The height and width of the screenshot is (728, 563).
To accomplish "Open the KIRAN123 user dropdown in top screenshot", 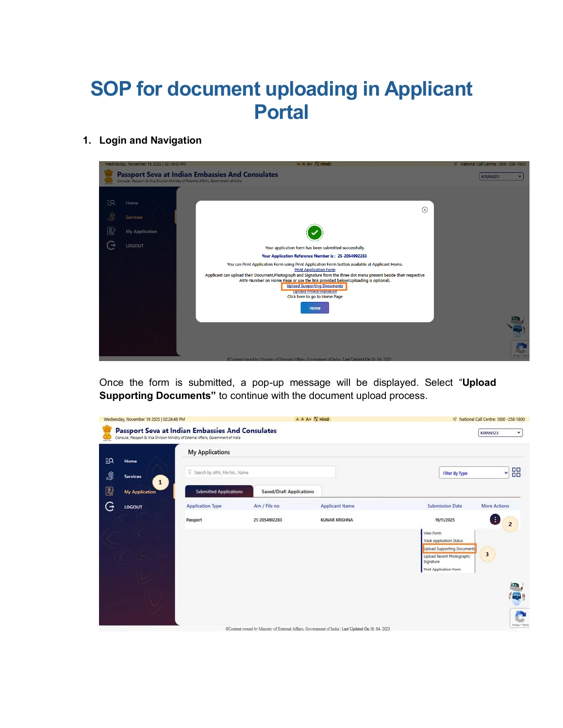I will 501,177.
